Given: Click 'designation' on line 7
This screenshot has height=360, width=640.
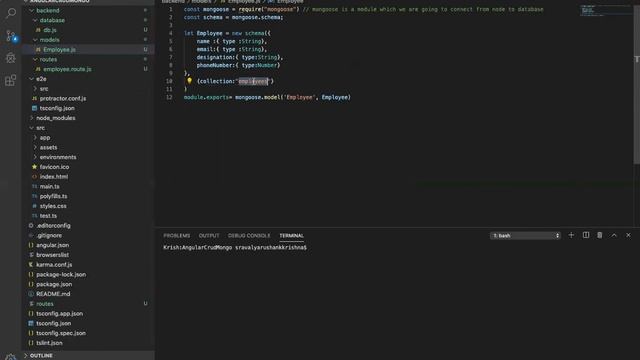Looking at the screenshot, I should click(x=214, y=57).
